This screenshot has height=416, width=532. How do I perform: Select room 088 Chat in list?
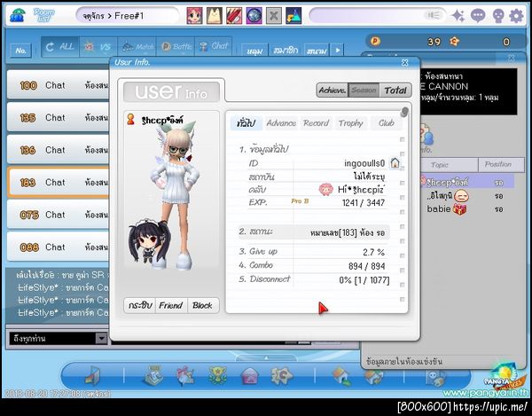(58, 247)
